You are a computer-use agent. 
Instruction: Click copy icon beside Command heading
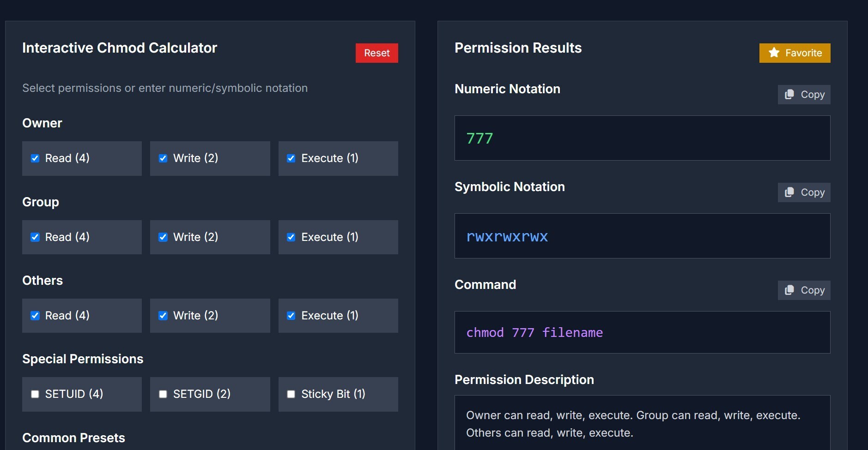pos(789,290)
